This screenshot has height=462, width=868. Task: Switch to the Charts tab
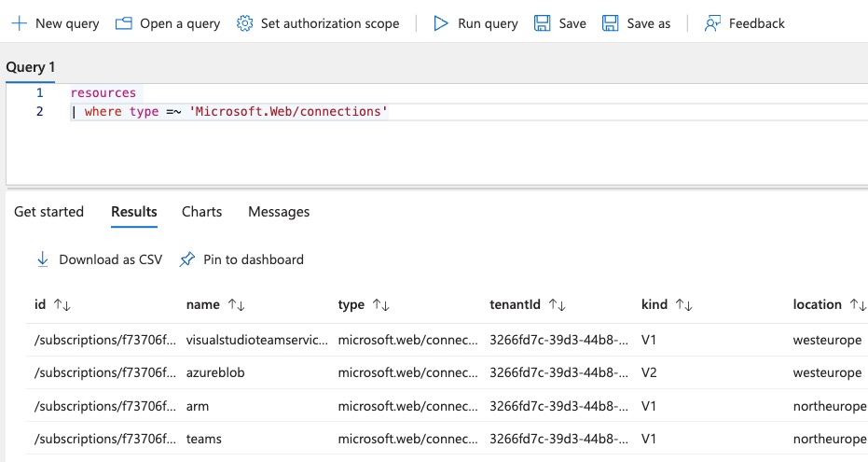[x=201, y=212]
